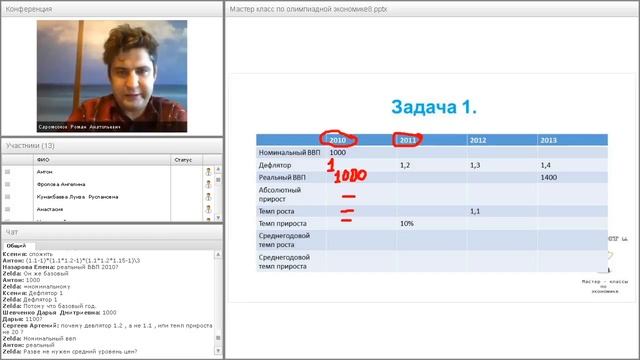Click Ксения's chat message Дефлятор 1
The width and height of the screenshot is (640, 360).
(33, 293)
